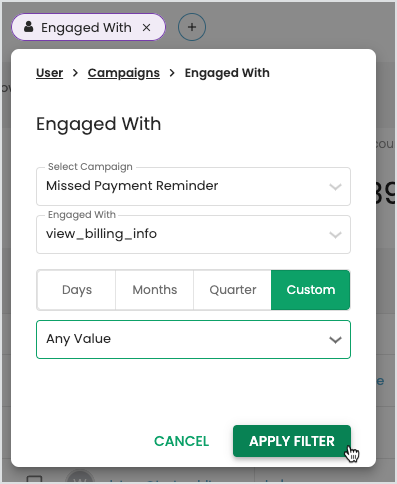This screenshot has height=484, width=397.
Task: Expand the view_billing_info chevron arrow
Action: tap(335, 235)
